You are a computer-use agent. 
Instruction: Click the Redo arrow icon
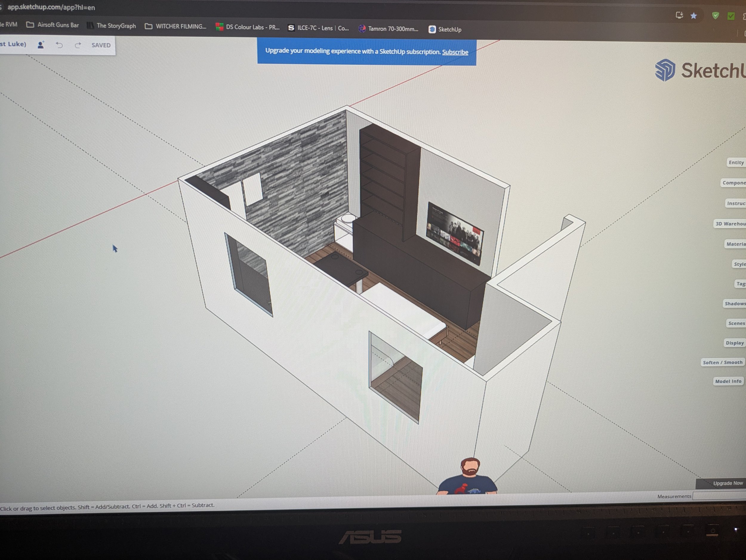click(78, 45)
